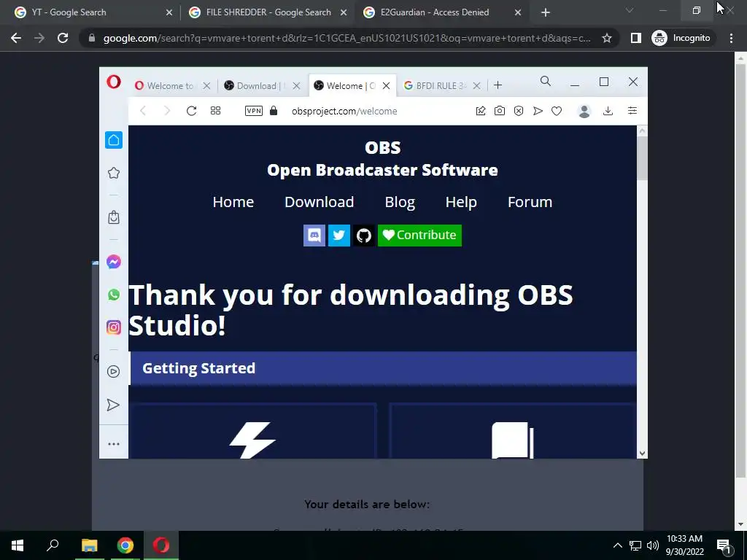Open the OBS Forum link
Image resolution: width=747 pixels, height=560 pixels.
point(530,202)
